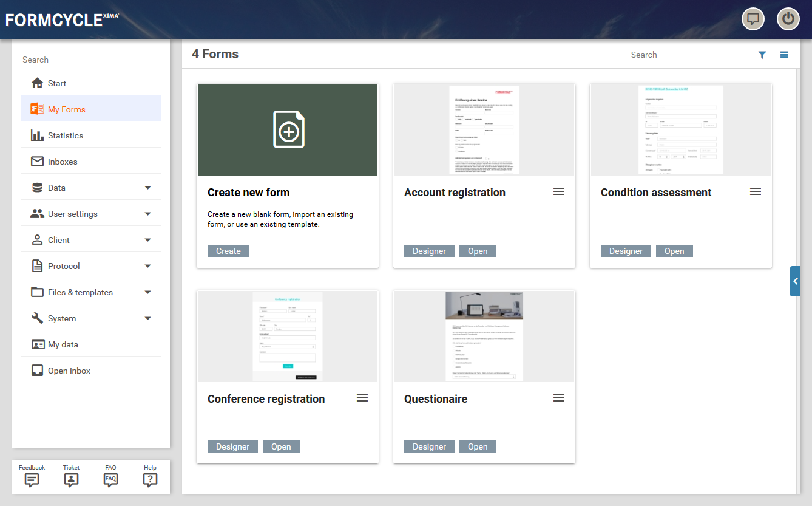Open the Feedback chat icon
The image size is (812, 506).
(x=32, y=480)
